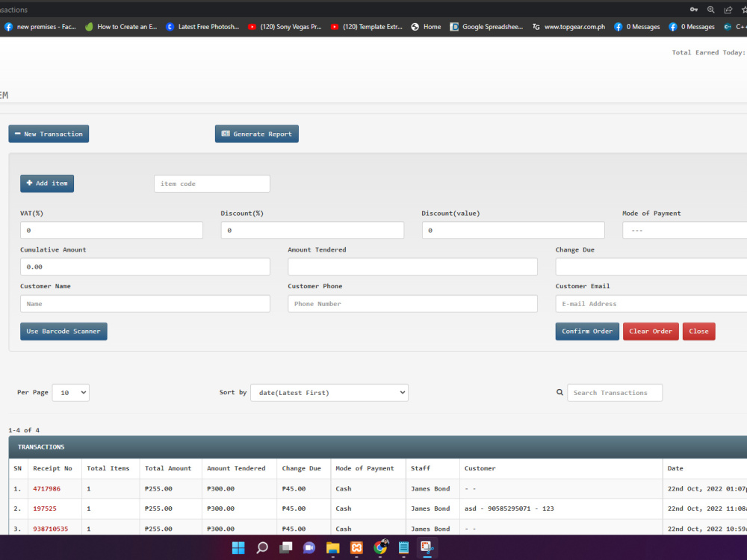Click the red Close button
This screenshot has height=560, width=747.
click(x=699, y=332)
